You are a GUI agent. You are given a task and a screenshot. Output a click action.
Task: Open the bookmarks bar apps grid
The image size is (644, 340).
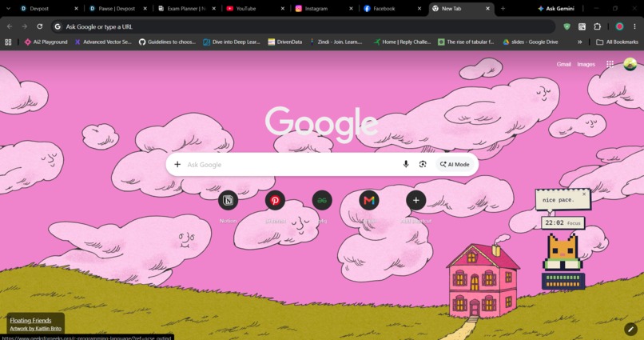point(8,42)
